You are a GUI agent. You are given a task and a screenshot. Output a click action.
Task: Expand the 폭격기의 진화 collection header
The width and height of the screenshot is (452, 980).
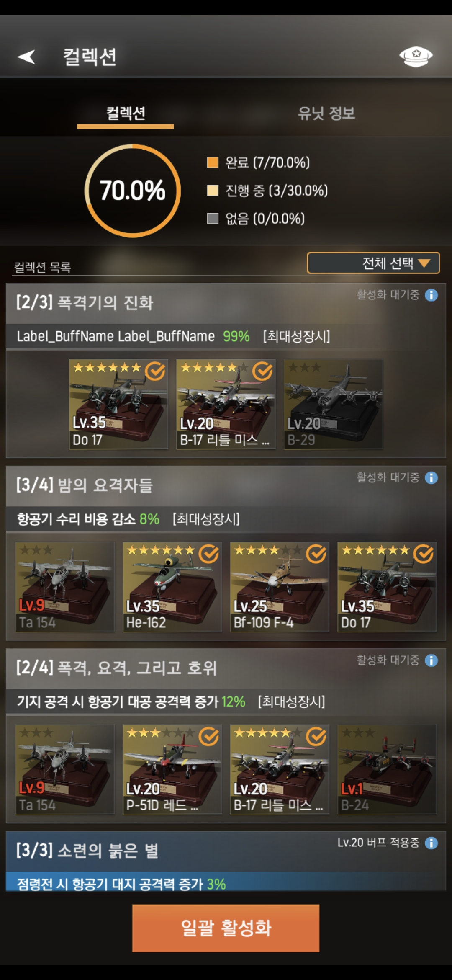226,303
